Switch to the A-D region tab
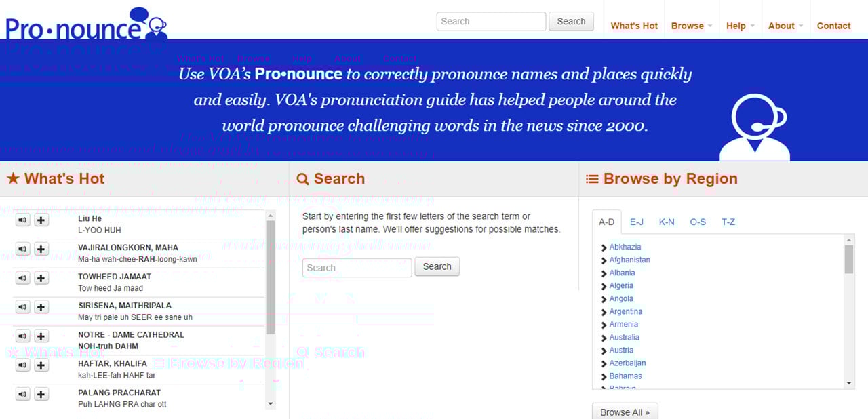 pos(606,222)
